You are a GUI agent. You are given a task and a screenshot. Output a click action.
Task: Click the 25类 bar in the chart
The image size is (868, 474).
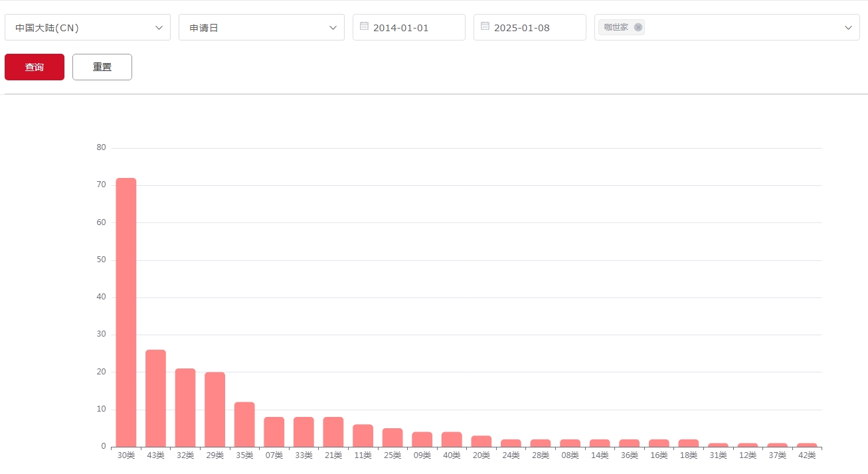[392, 437]
